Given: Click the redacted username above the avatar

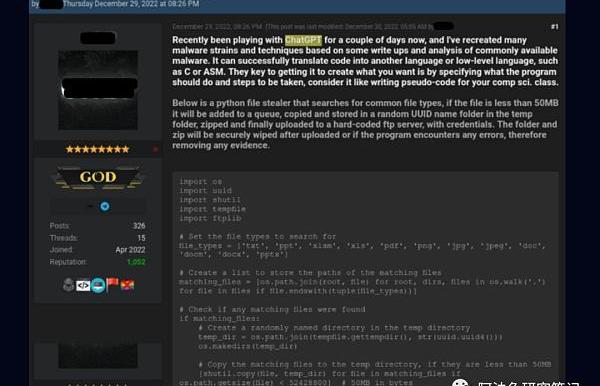Looking at the screenshot, I should pos(98,38).
